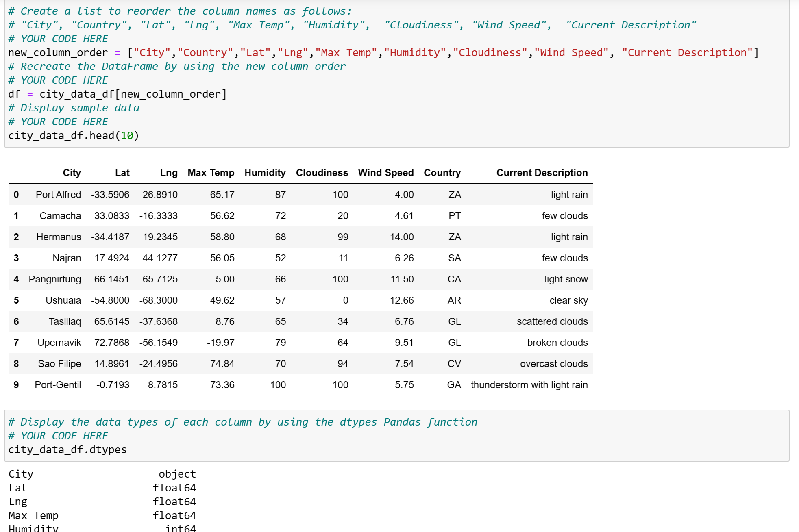Click the df = city_data_df[new_column_order] line
This screenshot has width=799, height=532.
click(x=118, y=94)
